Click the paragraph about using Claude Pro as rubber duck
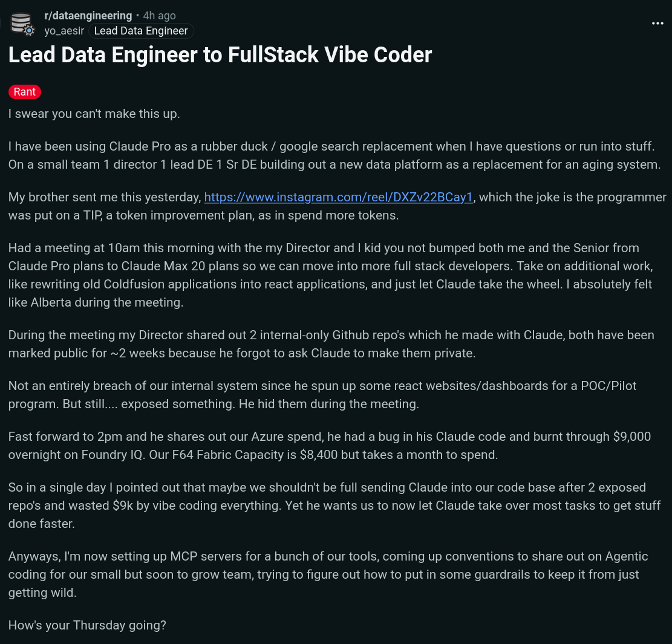The width and height of the screenshot is (672, 644). point(334,155)
